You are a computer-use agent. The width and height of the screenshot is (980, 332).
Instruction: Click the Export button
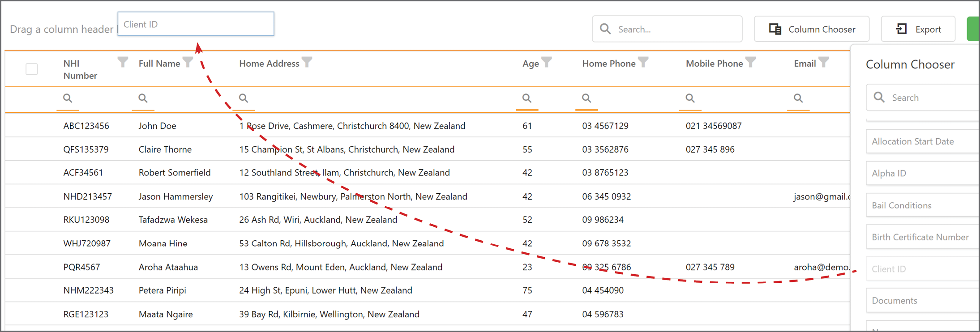(918, 29)
